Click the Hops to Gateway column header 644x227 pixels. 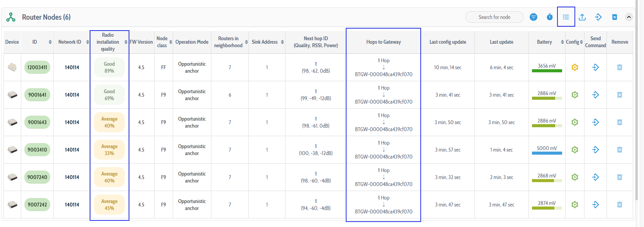click(383, 42)
